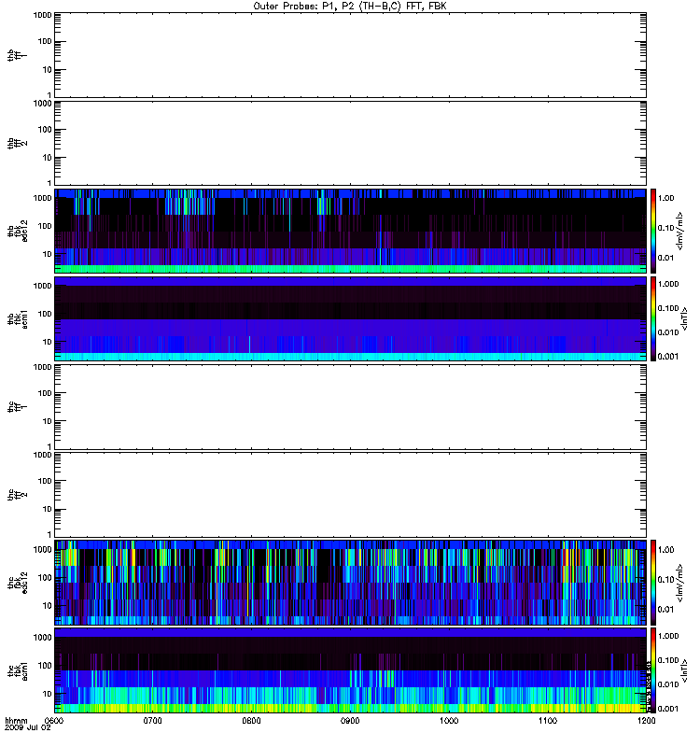The image size is (700, 747).
Task: Click the thb fbk scm1 color bar
Action: click(x=653, y=318)
